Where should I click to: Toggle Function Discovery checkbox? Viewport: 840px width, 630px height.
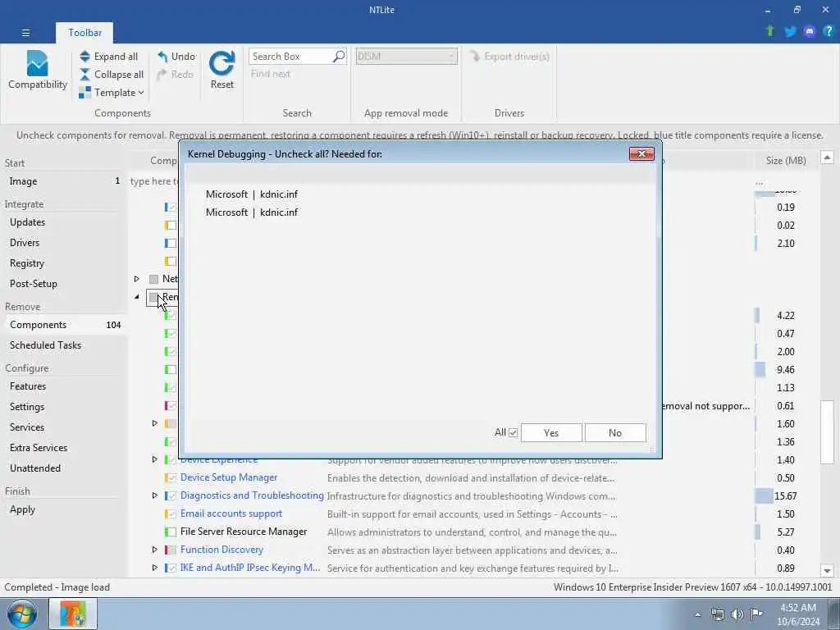[171, 550]
